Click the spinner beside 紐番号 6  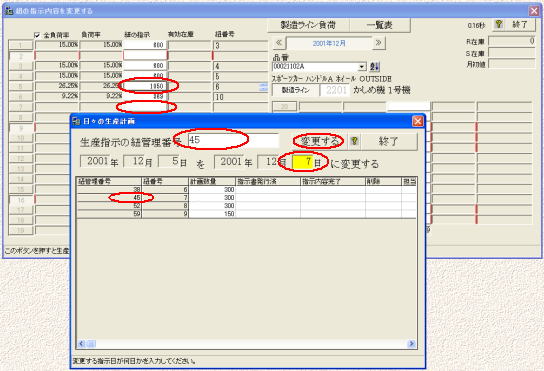(264, 87)
